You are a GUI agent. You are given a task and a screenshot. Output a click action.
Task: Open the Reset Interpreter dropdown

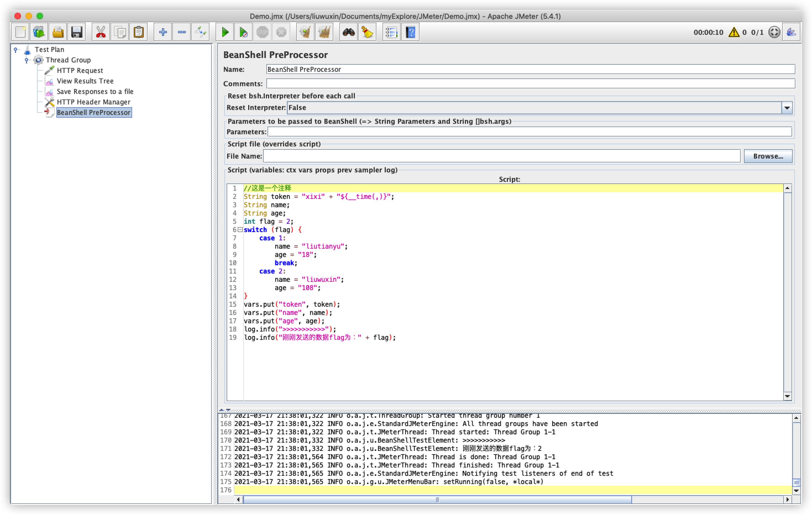point(787,108)
